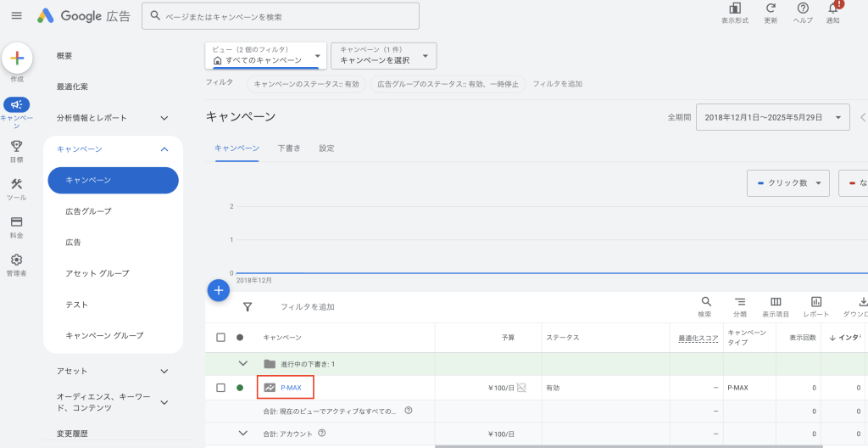Click the 更新 refresh icon
Viewport: 868px width, 448px height.
tap(771, 8)
